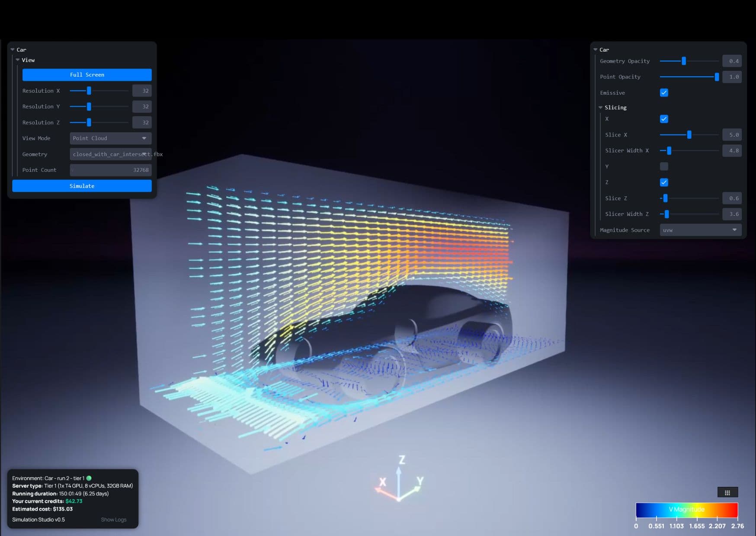Open the View Mode dropdown showing Point Cloud
756x536 pixels.
click(x=110, y=138)
